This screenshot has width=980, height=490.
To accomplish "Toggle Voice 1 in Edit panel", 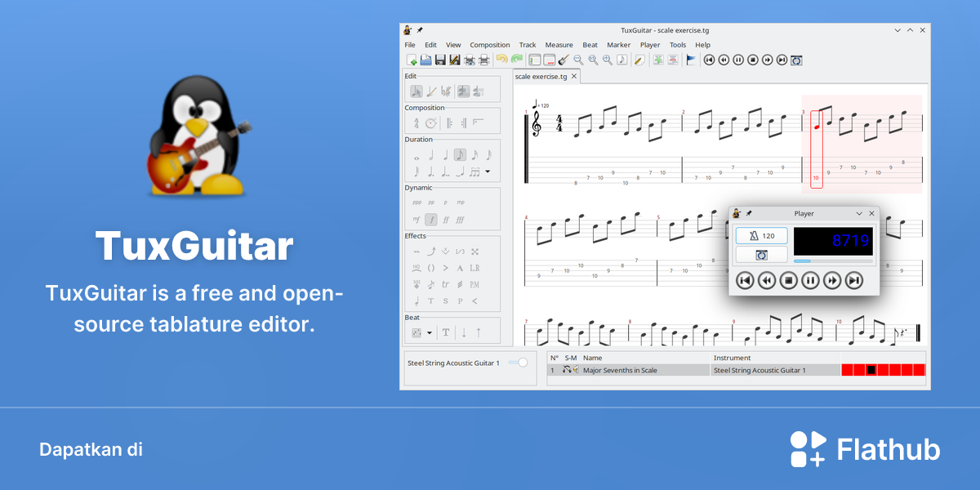I will point(464,91).
